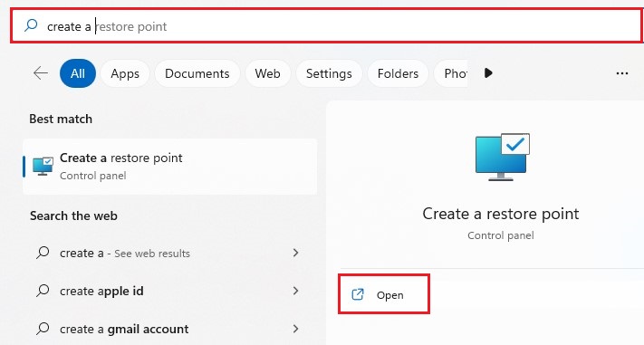Click the magnifier icon in search box
Screen dimensions: 644x345
31,25
